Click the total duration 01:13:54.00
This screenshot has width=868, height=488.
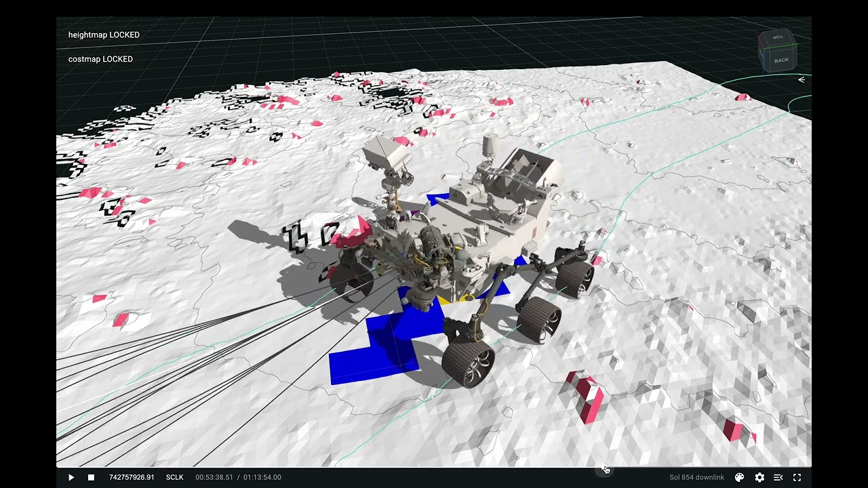tap(262, 477)
